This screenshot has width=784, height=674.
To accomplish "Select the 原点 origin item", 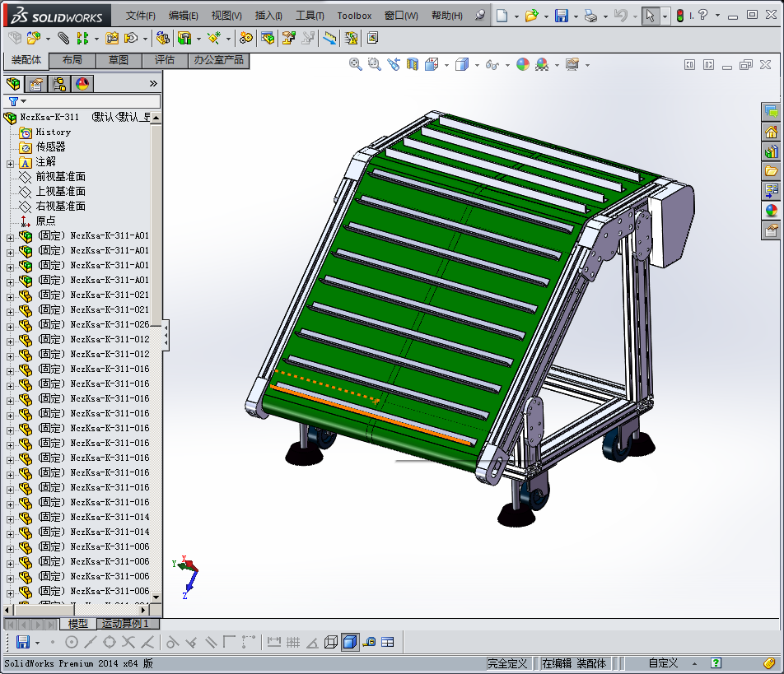I will 45,221.
